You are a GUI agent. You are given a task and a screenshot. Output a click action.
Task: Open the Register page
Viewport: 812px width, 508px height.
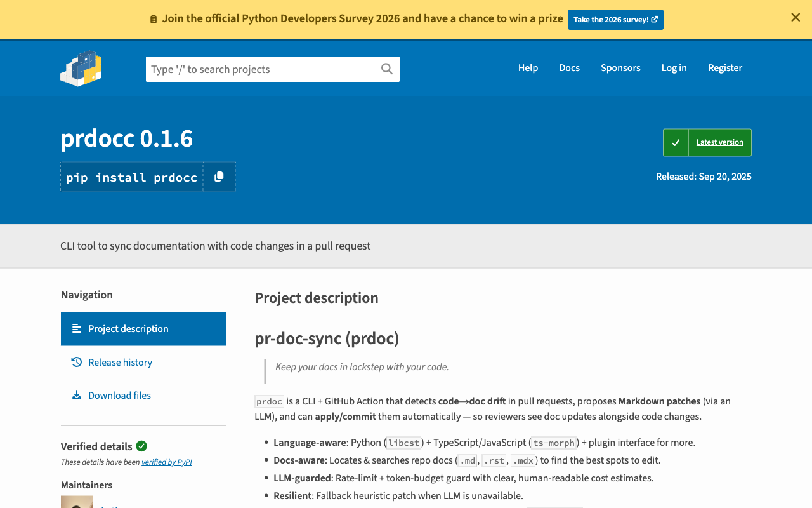coord(724,68)
